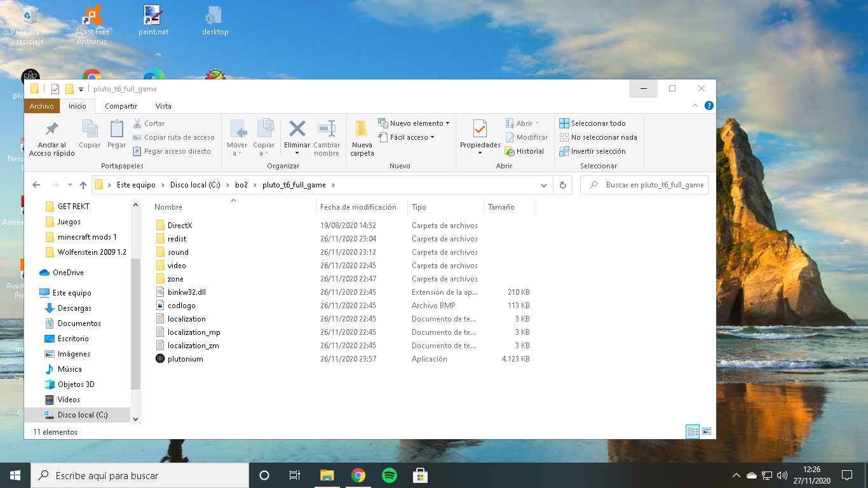Click the up-one-level arrow
The width and height of the screenshot is (868, 488).
pyautogui.click(x=83, y=185)
